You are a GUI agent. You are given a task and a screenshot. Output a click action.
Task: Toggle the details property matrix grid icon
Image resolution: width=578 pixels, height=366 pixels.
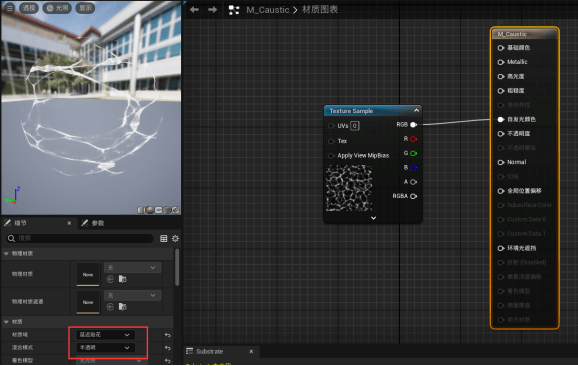click(x=164, y=238)
